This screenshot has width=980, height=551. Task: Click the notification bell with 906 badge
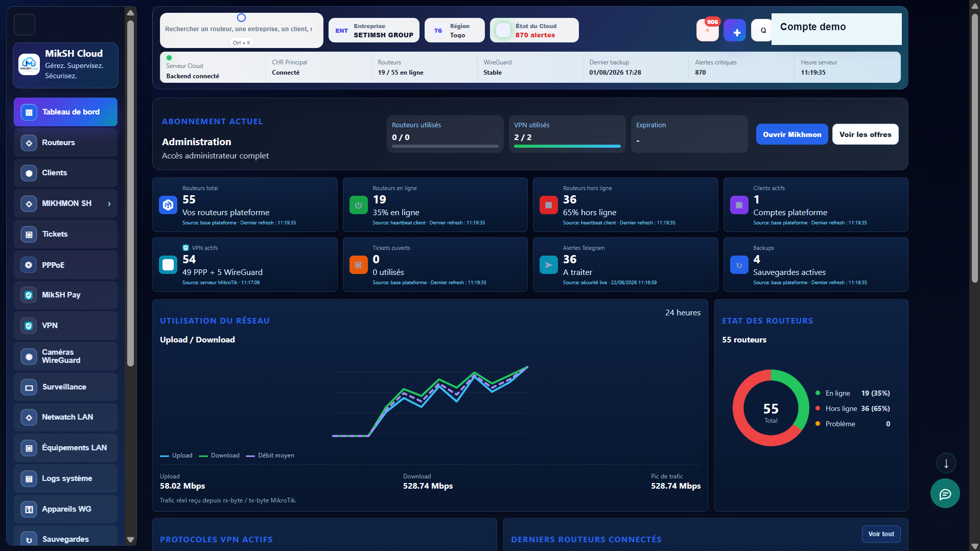point(708,30)
